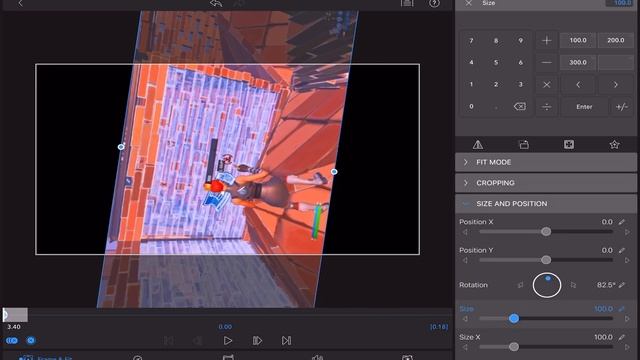Move cursor left with the keypad arrow

click(x=578, y=84)
